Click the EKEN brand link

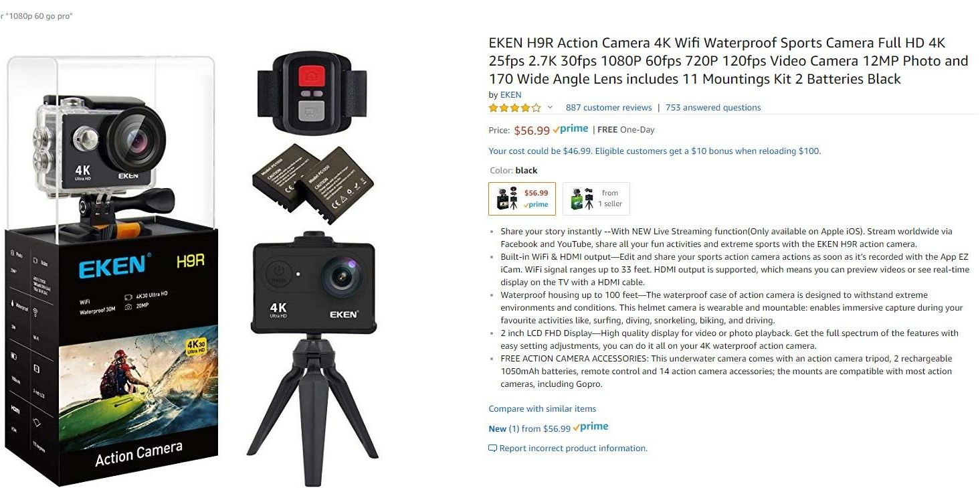coord(511,94)
